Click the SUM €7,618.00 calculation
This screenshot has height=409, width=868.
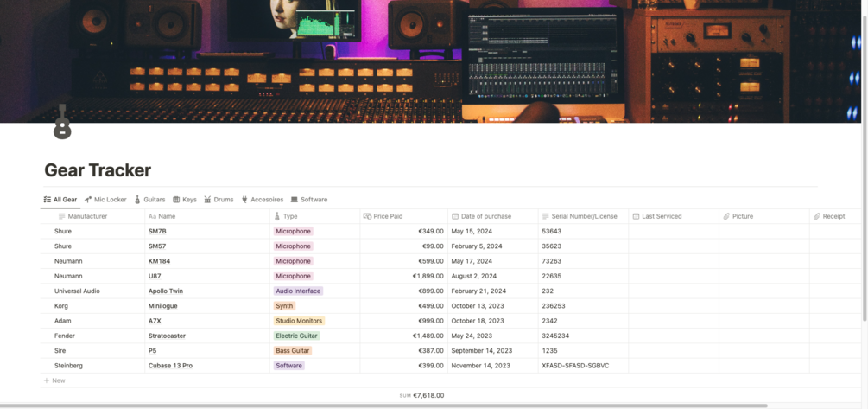tap(421, 396)
